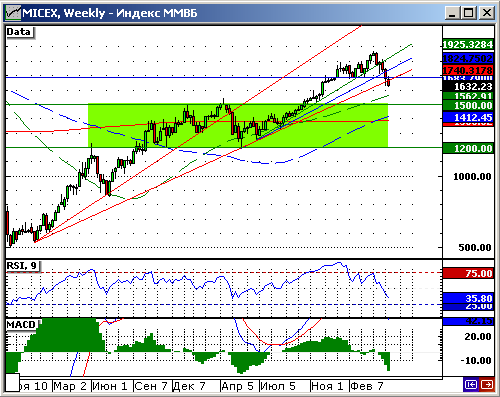Minimize the MICEX chart window
This screenshot has height=397, width=500.
point(452,13)
